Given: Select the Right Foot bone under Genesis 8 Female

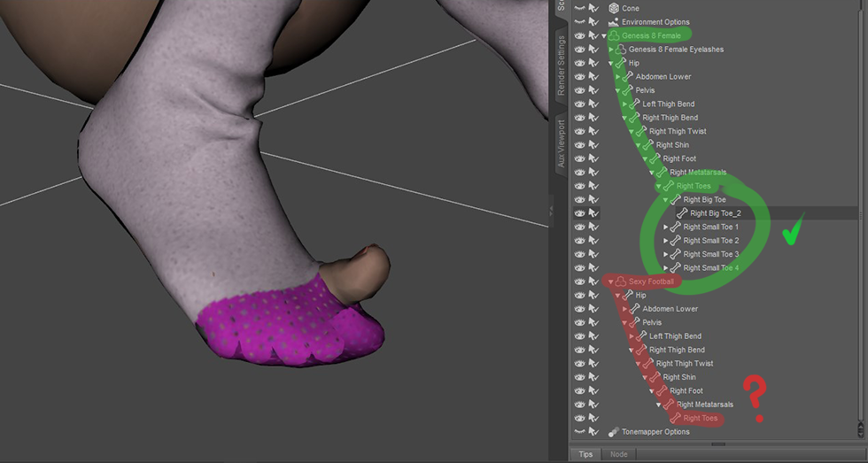Looking at the screenshot, I should coord(679,158).
